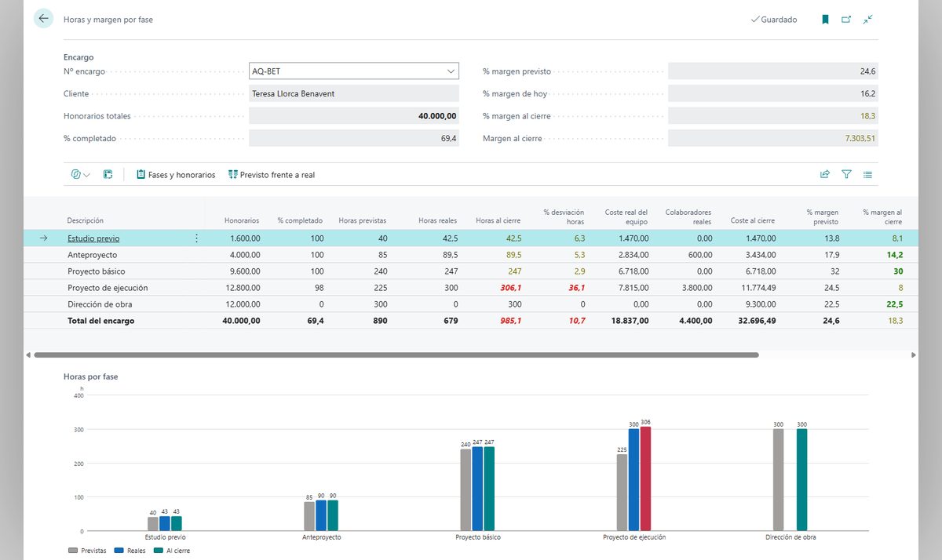Sort by the Descripción column header

(x=85, y=220)
